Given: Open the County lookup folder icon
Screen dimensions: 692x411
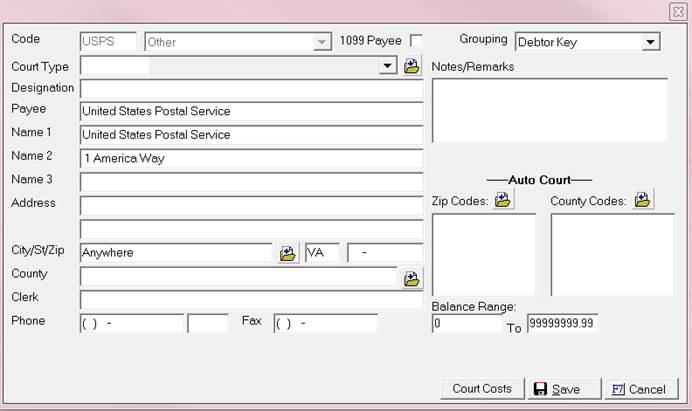Looking at the screenshot, I should pos(412,278).
